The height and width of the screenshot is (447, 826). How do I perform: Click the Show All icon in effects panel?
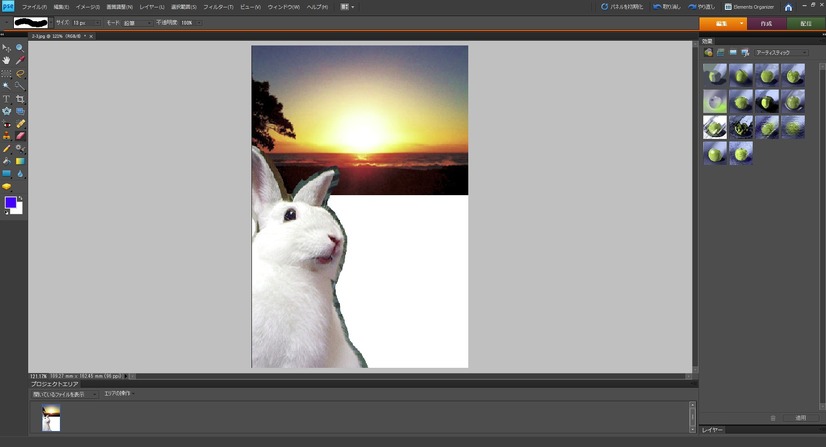coord(745,53)
